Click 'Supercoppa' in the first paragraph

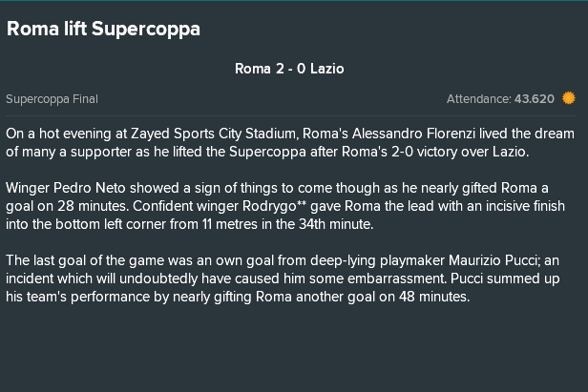[x=267, y=152]
